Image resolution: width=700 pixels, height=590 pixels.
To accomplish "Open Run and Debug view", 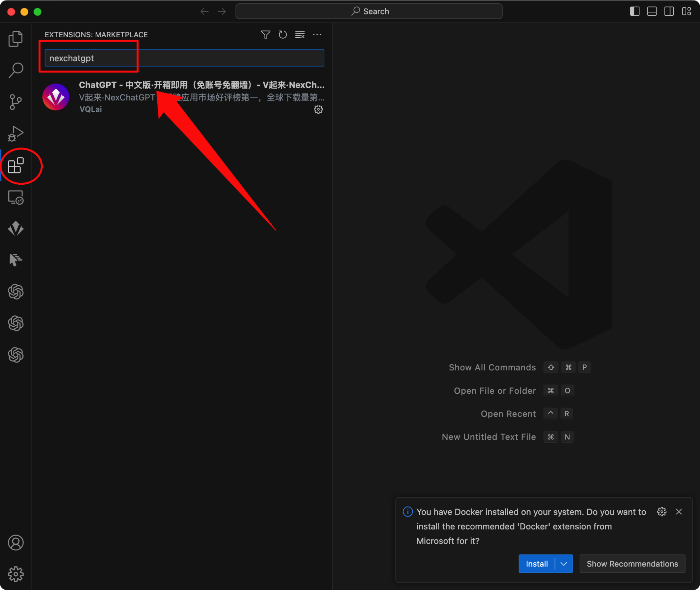I will click(15, 134).
